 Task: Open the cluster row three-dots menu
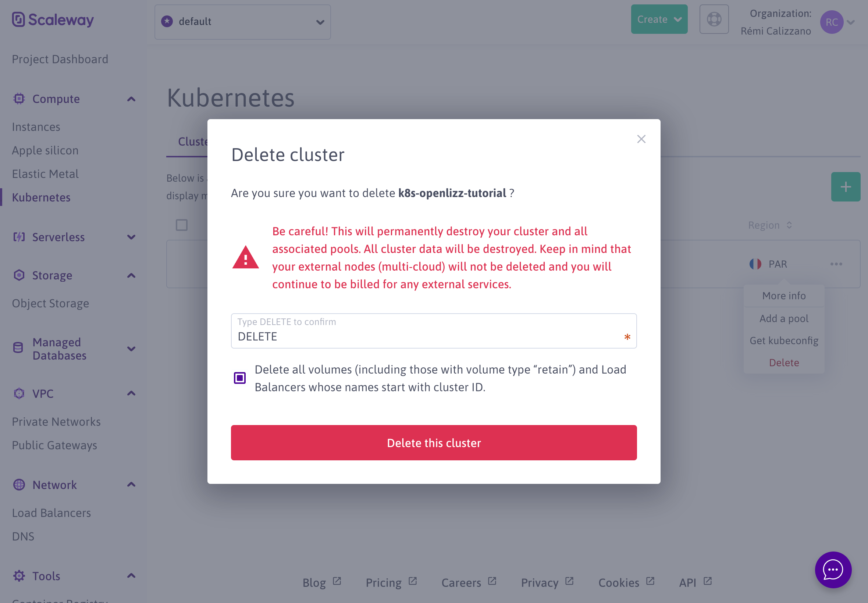click(836, 264)
